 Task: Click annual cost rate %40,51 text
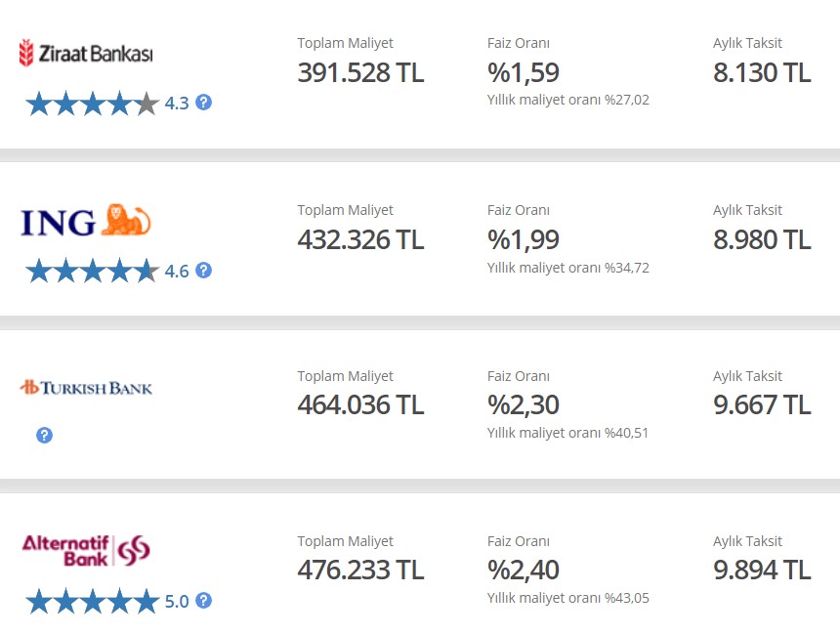(x=567, y=433)
